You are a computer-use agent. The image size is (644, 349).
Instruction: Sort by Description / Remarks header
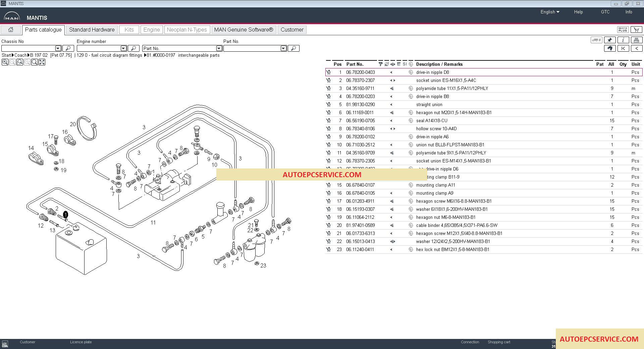click(439, 64)
